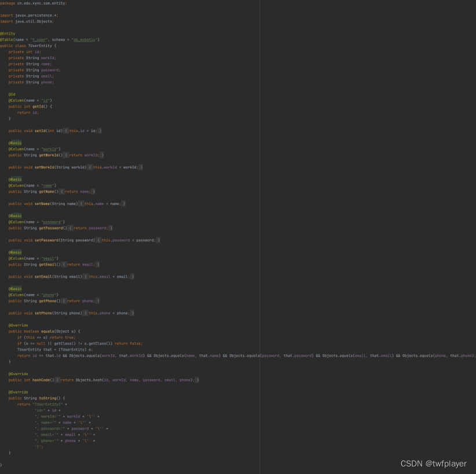Expand the folded setPhone body
The width and height of the screenshot is (476, 474).
click(x=109, y=313)
